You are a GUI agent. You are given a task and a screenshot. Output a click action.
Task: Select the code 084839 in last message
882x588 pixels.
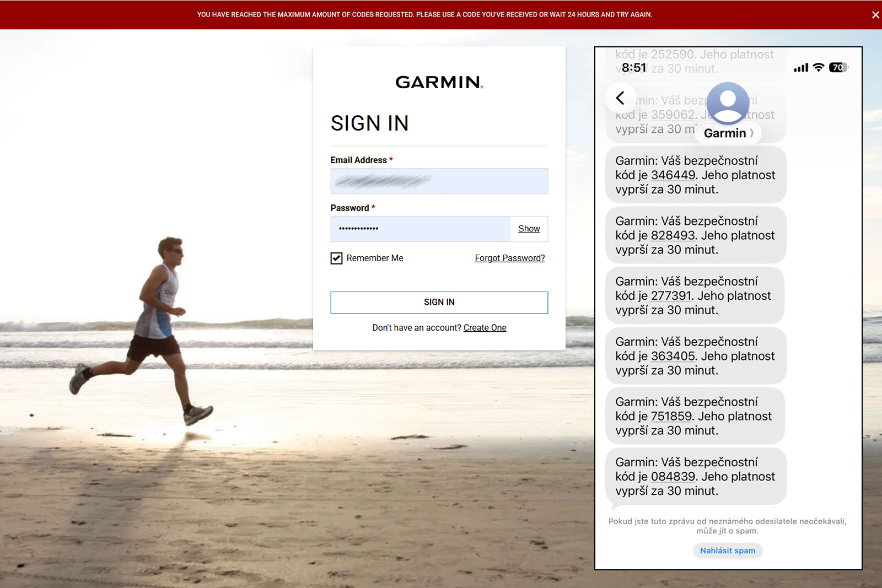point(673,477)
